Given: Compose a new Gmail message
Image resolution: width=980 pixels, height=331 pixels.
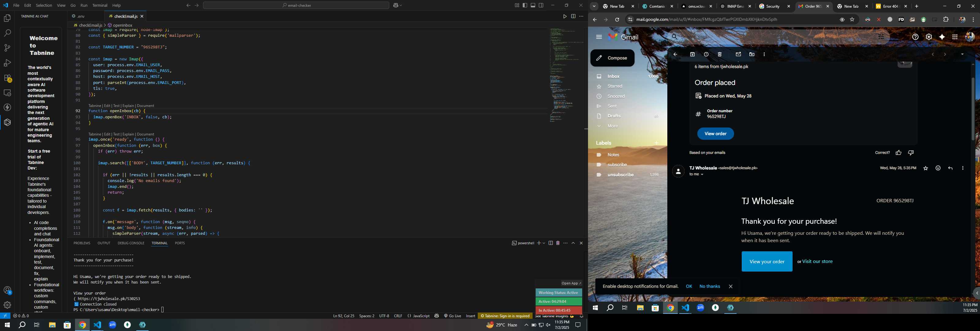Looking at the screenshot, I should (612, 58).
